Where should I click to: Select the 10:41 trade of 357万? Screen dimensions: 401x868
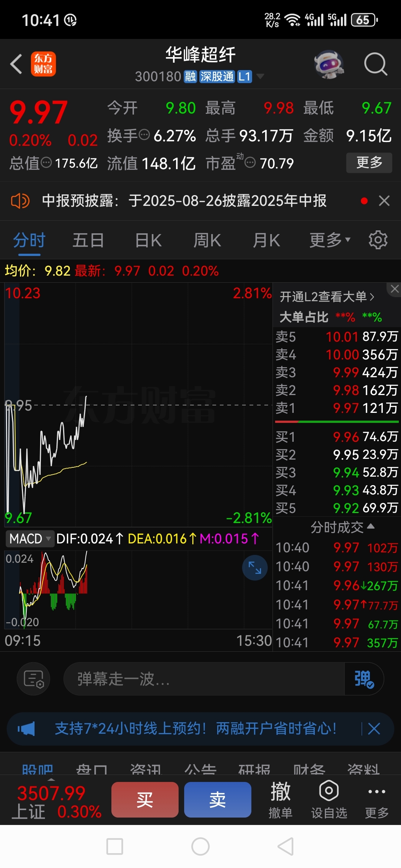(337, 642)
